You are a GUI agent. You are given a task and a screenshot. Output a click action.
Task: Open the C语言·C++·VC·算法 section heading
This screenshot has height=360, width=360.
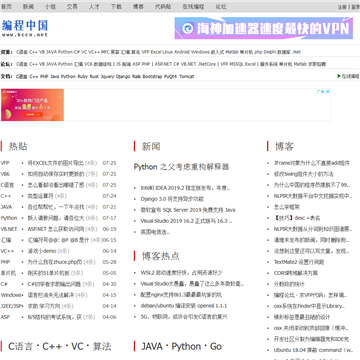click(x=60, y=346)
